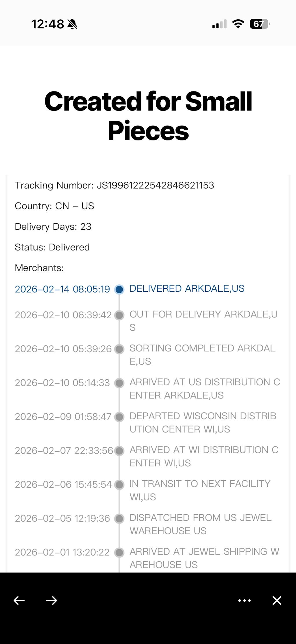Screen dimensions: 296x644
Task: Tap the status bar clock
Action: pos(48,24)
